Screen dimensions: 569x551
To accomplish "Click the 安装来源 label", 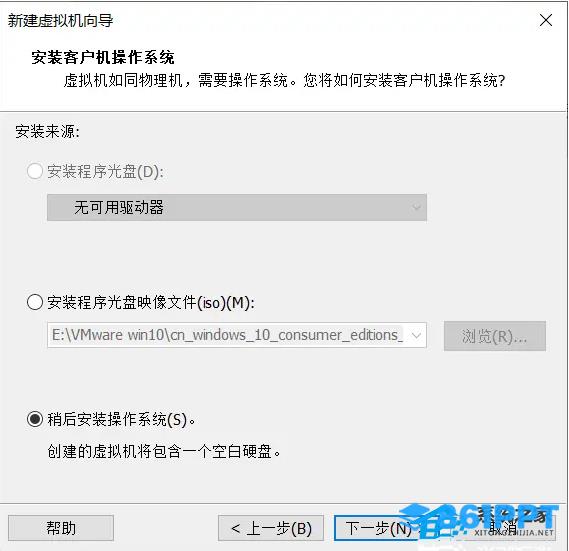I will pyautogui.click(x=47, y=131).
